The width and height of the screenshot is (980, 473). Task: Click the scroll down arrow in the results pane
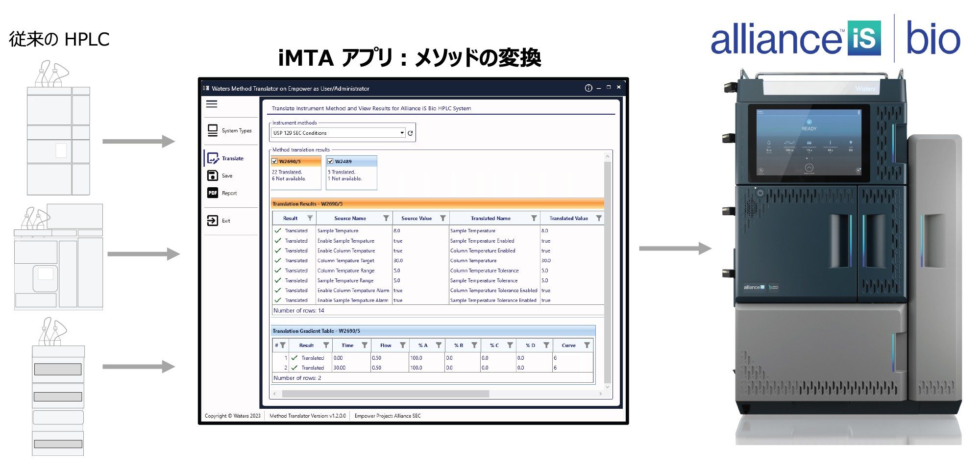(608, 387)
